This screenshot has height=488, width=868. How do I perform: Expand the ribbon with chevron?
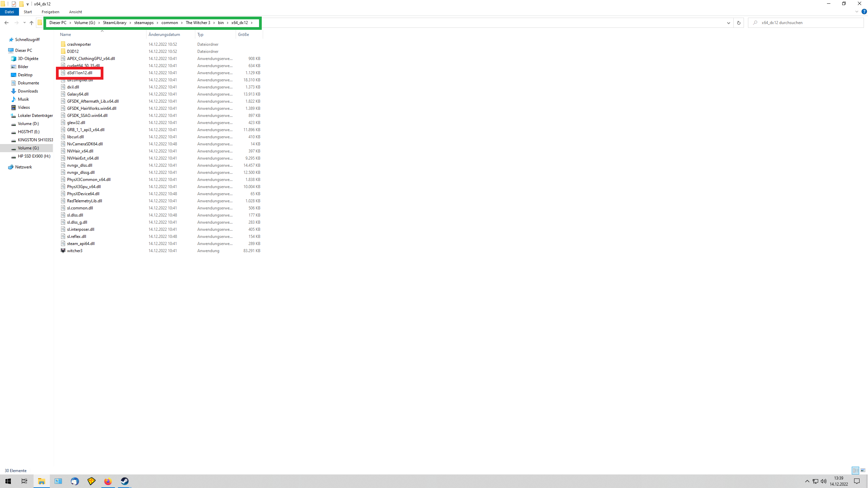(856, 12)
